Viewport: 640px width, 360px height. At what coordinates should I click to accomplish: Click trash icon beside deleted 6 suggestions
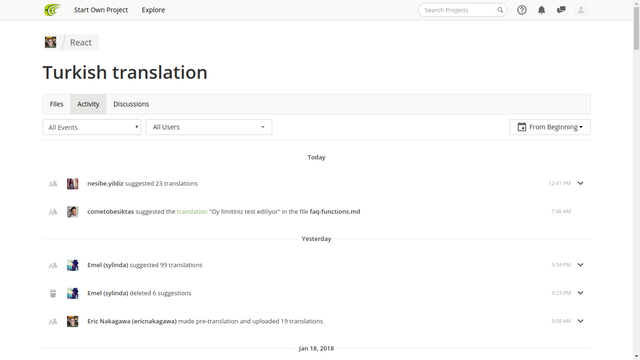coord(53,293)
